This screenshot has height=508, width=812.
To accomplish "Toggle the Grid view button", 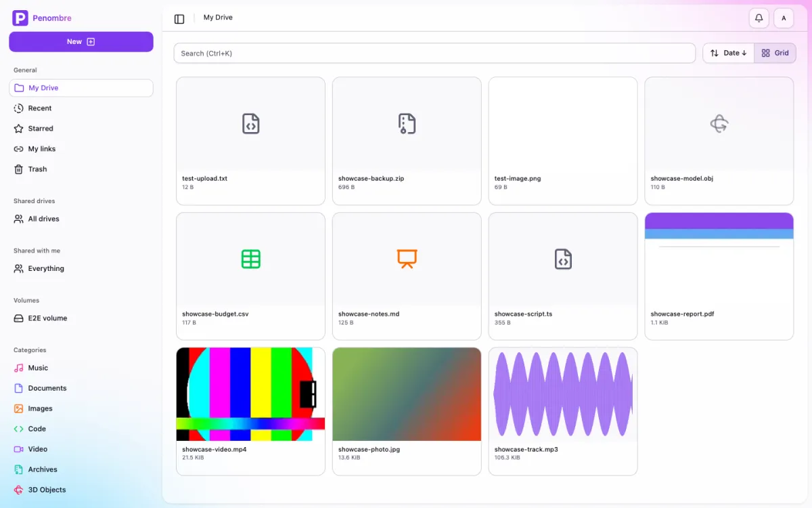I will tap(775, 53).
